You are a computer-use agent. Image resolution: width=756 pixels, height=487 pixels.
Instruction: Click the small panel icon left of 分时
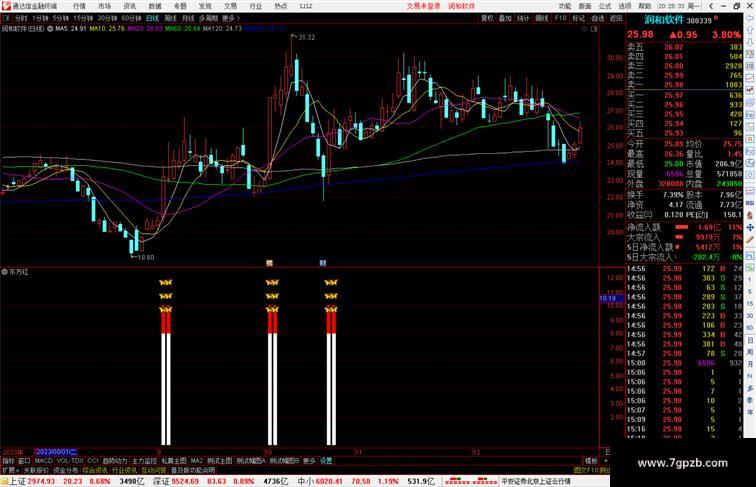point(6,18)
